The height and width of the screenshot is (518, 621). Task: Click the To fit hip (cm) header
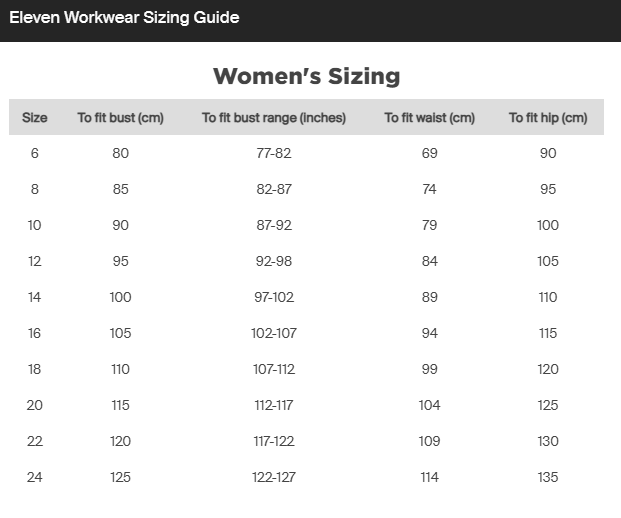pos(547,118)
